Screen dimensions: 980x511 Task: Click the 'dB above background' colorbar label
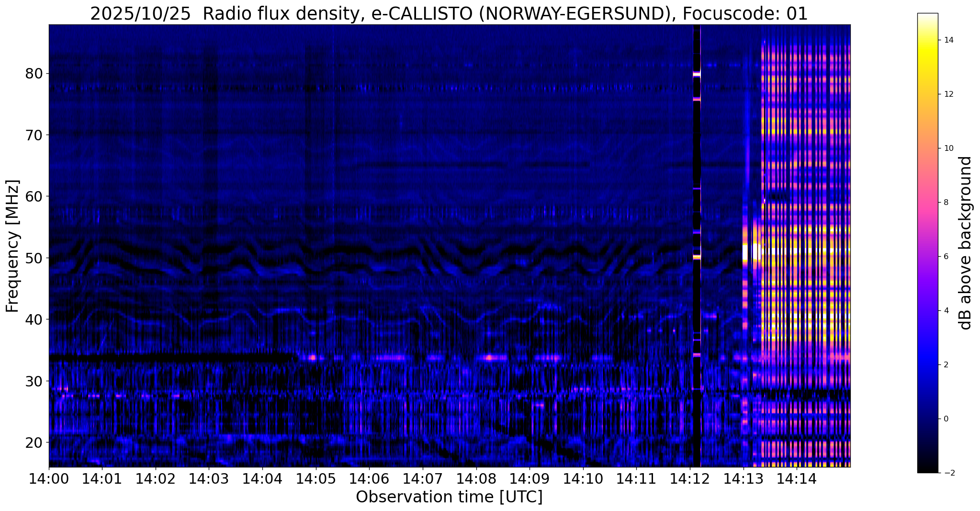(966, 243)
